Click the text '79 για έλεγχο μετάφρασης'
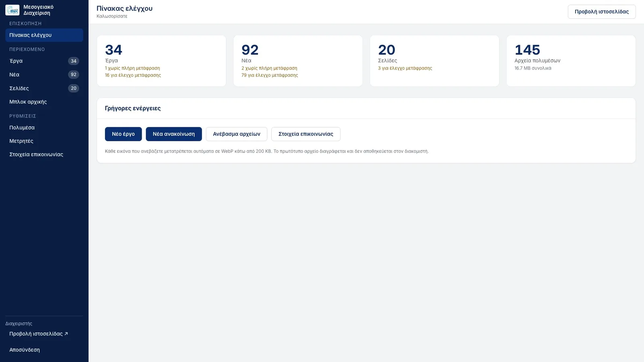644x362 pixels. click(270, 75)
